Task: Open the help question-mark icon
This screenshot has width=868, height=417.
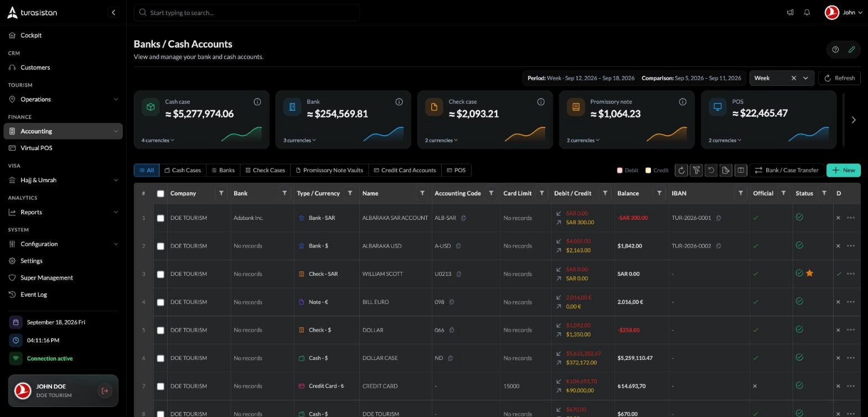Action: coord(835,50)
